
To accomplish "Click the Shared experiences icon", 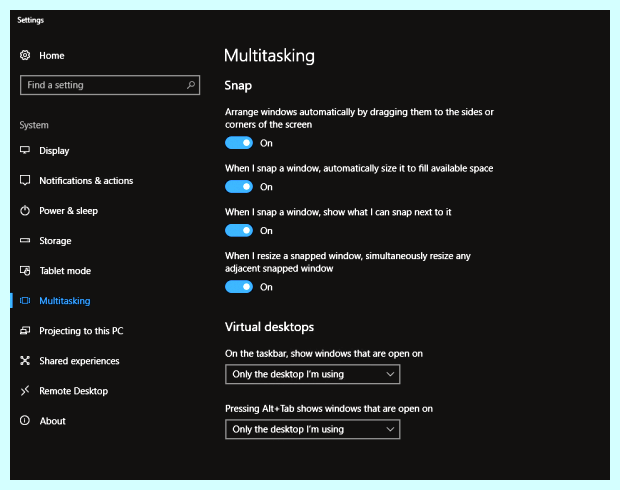I will pyautogui.click(x=25, y=360).
